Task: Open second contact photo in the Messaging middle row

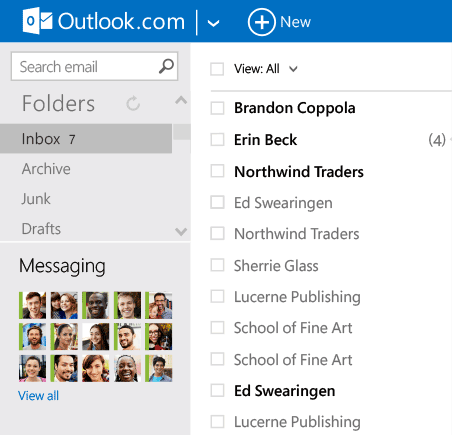Action: click(64, 337)
